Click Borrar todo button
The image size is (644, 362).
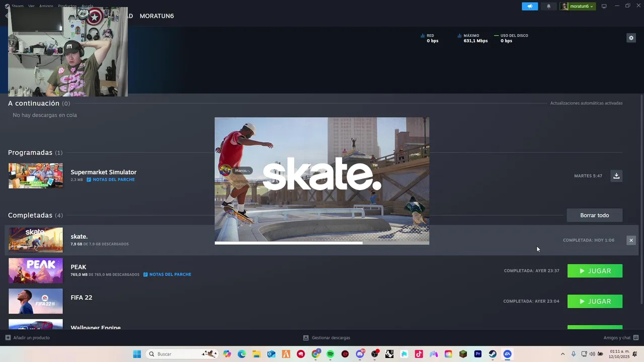pos(594,215)
